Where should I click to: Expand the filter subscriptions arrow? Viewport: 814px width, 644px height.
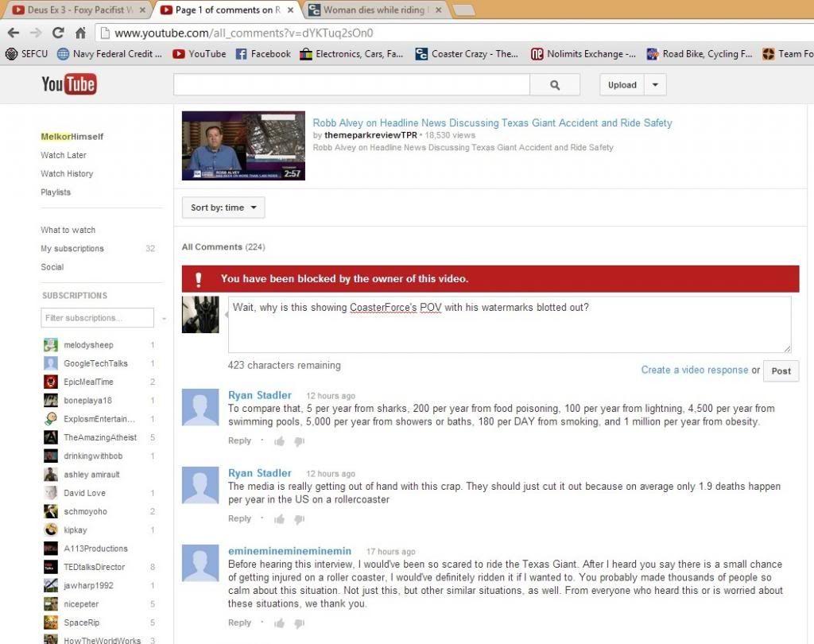[x=164, y=318]
